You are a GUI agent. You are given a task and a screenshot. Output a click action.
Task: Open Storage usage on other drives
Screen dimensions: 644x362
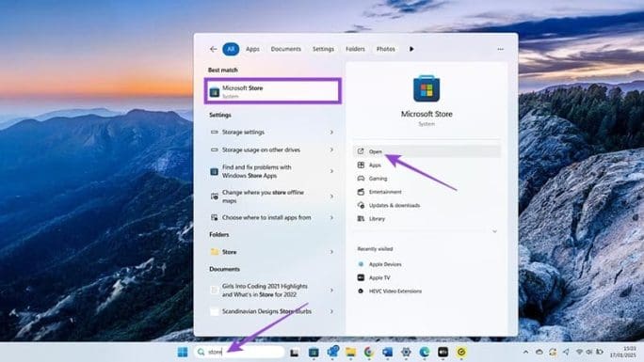click(271, 150)
